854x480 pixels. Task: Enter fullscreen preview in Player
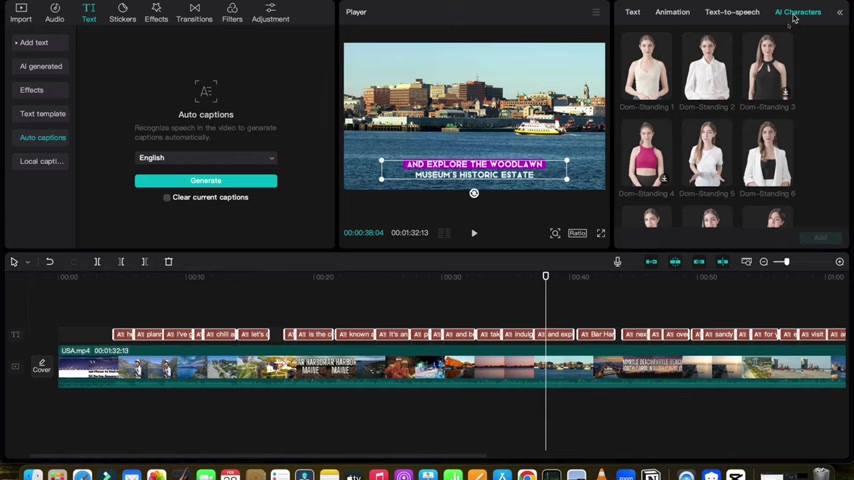point(601,233)
